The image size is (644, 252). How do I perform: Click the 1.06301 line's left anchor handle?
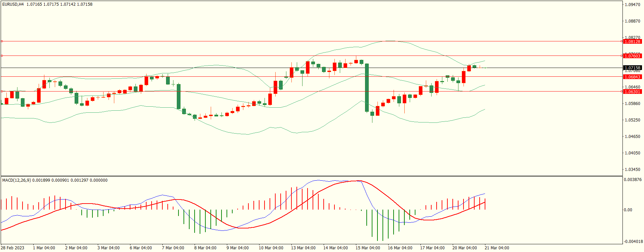(2, 91)
